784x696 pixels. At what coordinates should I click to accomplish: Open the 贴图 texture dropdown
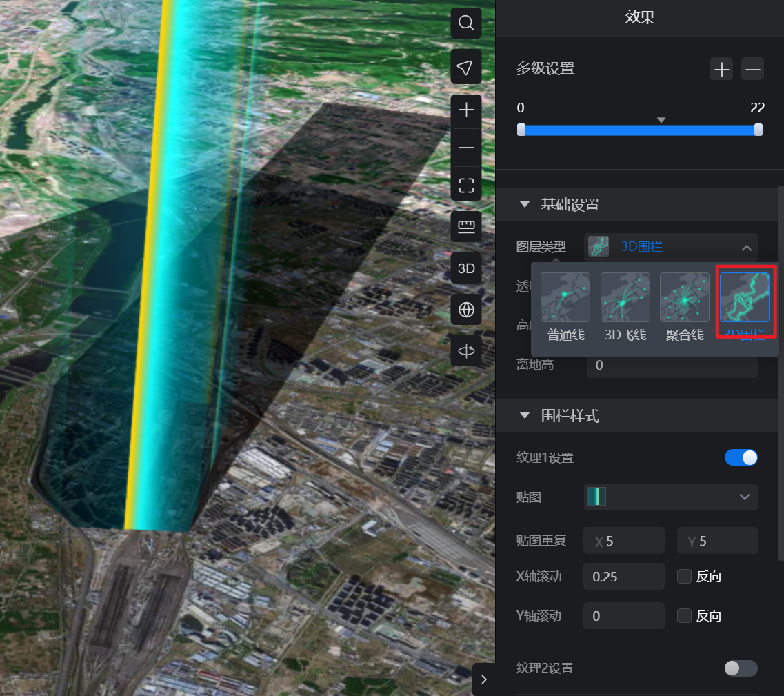click(670, 497)
